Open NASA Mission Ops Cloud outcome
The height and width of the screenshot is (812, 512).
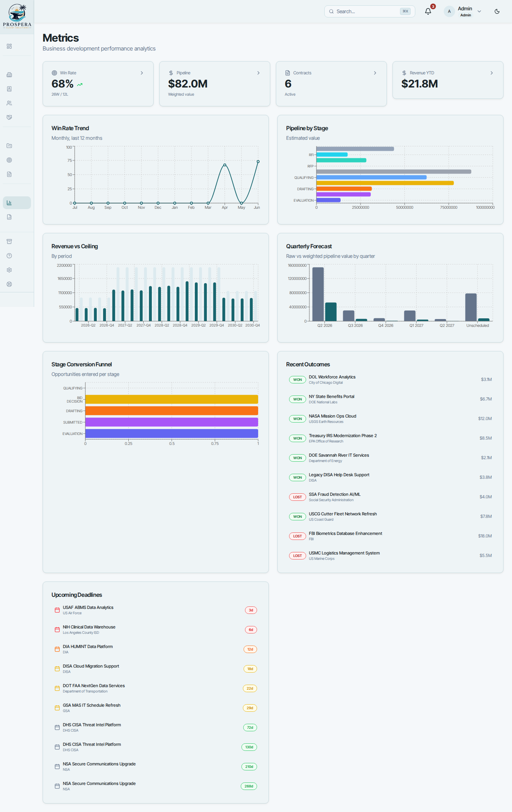[390, 419]
